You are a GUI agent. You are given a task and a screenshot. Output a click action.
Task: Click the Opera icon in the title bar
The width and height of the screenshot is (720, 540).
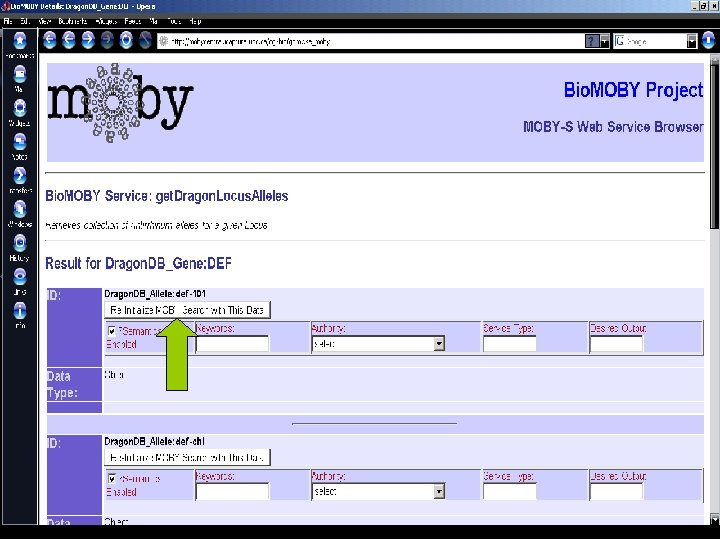point(6,6)
